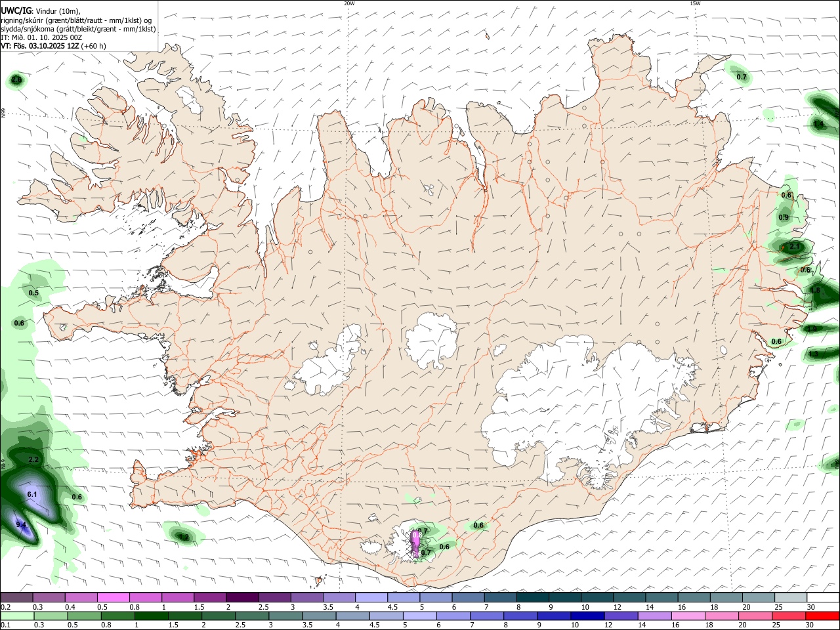Click the '0.2' label in the upper legend
840x630 pixels.
pos(5,607)
